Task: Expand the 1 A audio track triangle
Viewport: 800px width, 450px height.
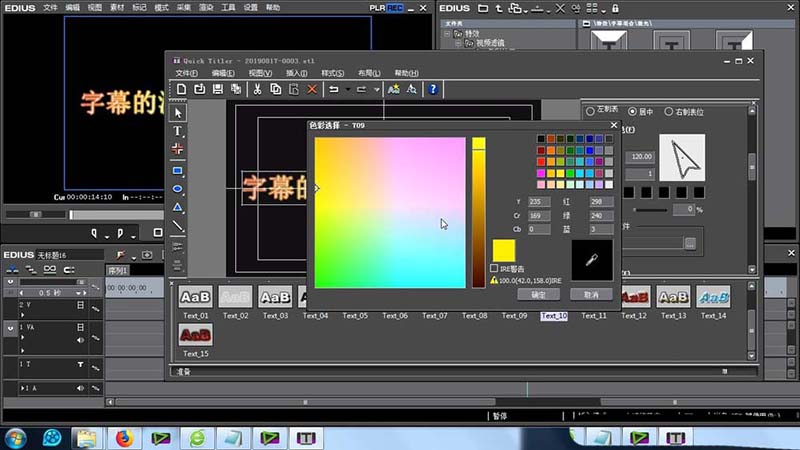Action: (22, 388)
